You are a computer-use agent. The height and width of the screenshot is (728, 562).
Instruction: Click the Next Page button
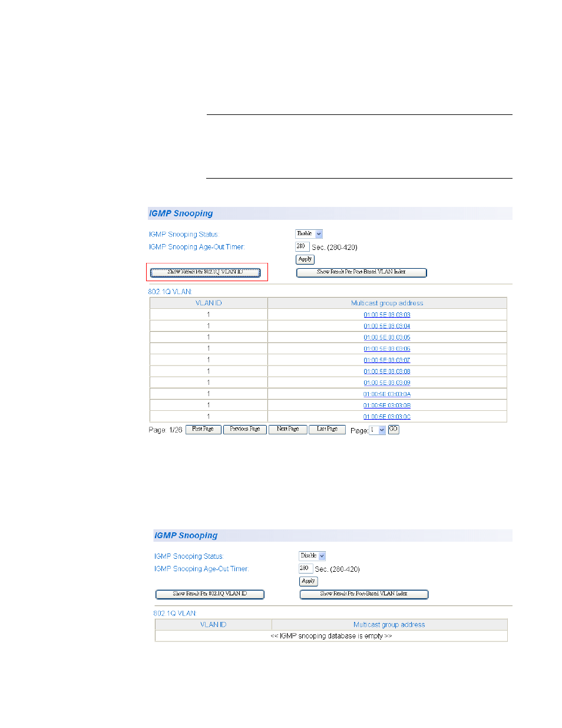tap(288, 430)
